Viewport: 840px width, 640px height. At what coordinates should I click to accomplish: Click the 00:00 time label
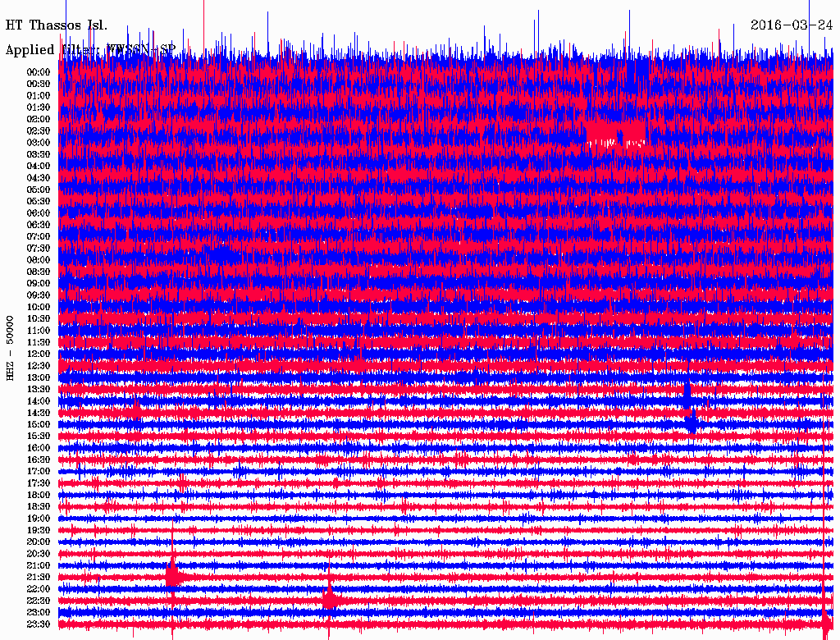point(39,72)
